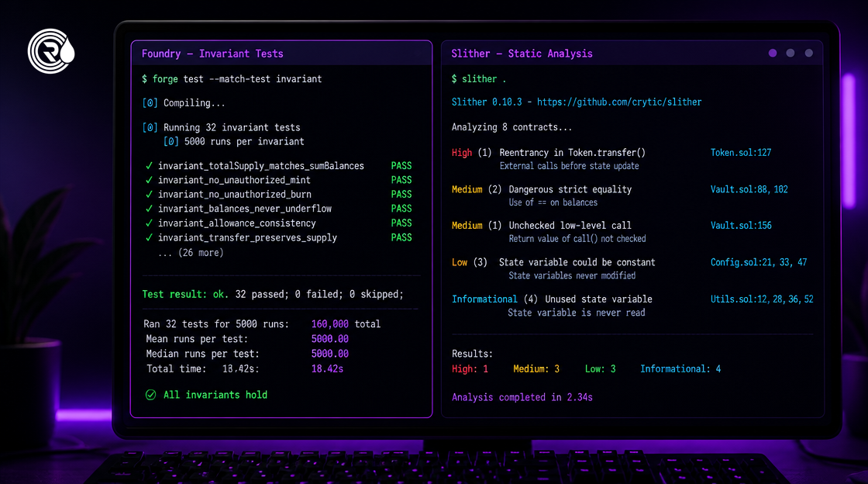Click the '$ slither .' command line
This screenshot has width=868, height=484.
pyautogui.click(x=478, y=79)
